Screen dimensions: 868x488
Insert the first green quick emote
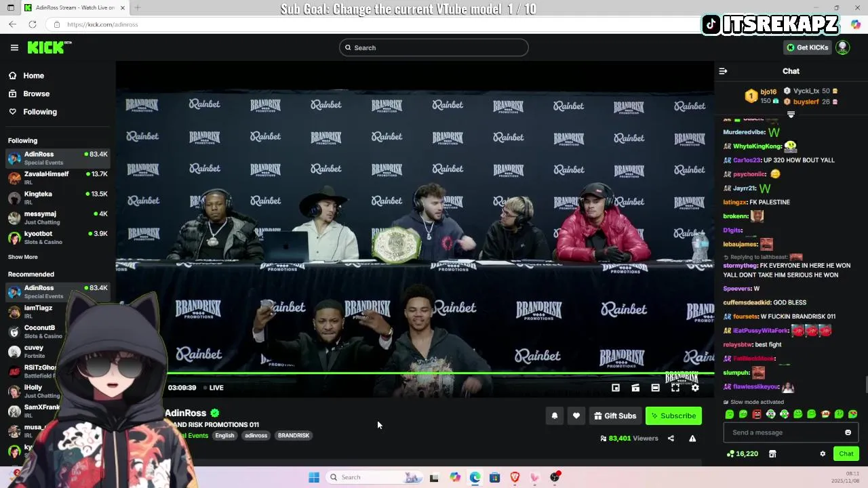tap(730, 414)
